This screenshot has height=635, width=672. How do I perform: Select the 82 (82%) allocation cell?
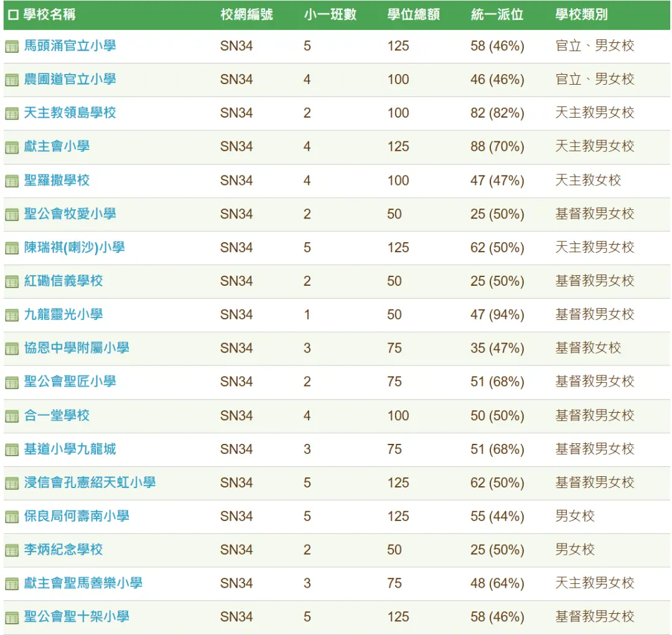point(497,113)
